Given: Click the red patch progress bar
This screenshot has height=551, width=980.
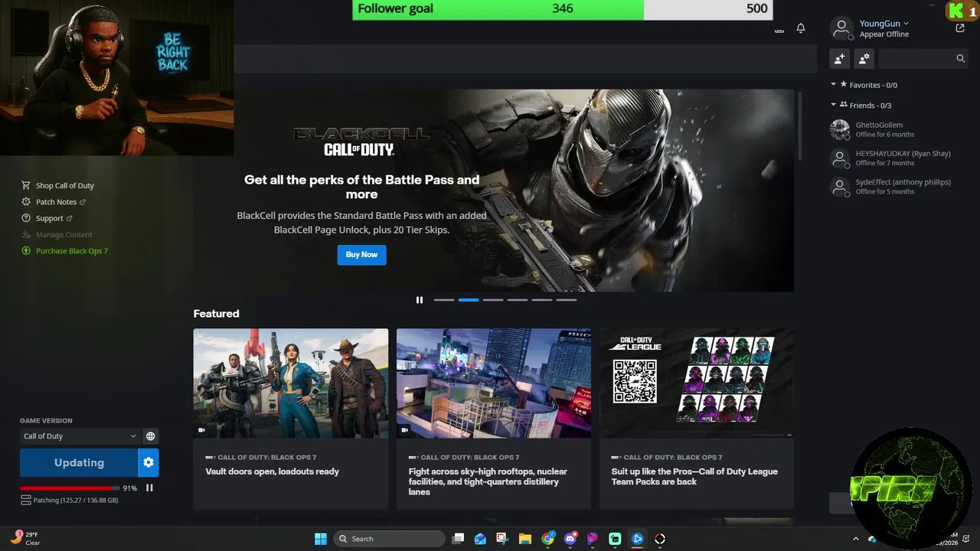Looking at the screenshot, I should 70,488.
